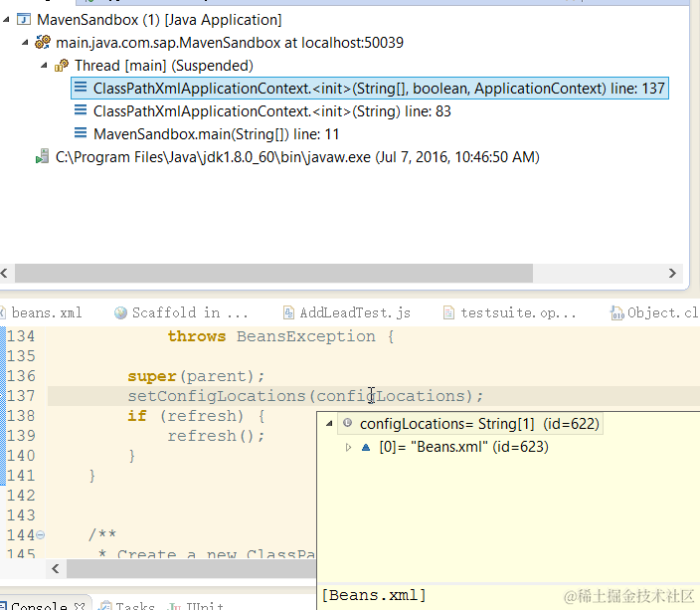Select [0]= "Beans.xml" (id=623) row

click(463, 447)
